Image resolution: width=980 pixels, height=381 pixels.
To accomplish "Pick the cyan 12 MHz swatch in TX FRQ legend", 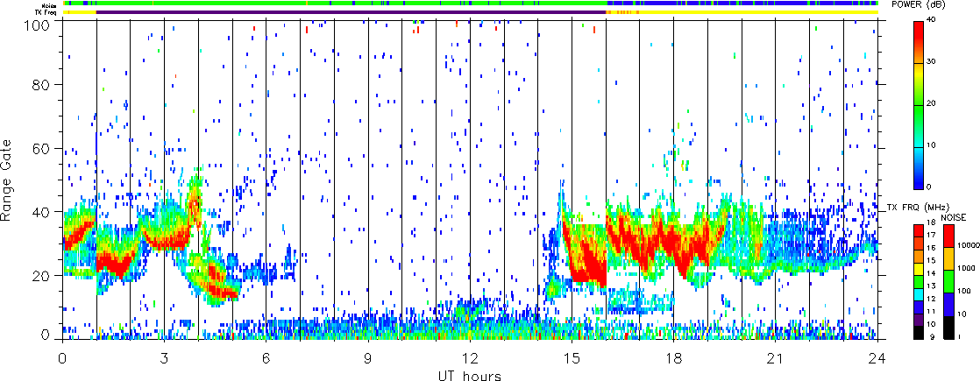I will tap(919, 295).
